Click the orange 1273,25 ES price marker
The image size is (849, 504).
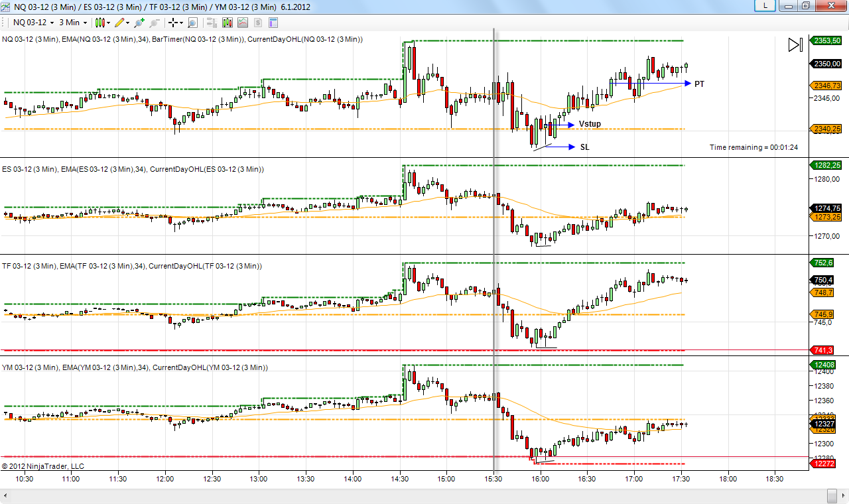[826, 217]
